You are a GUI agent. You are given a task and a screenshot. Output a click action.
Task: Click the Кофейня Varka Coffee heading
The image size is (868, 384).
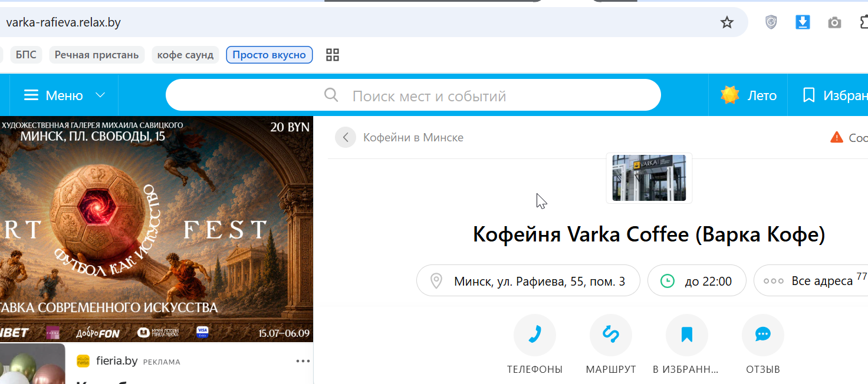point(649,234)
